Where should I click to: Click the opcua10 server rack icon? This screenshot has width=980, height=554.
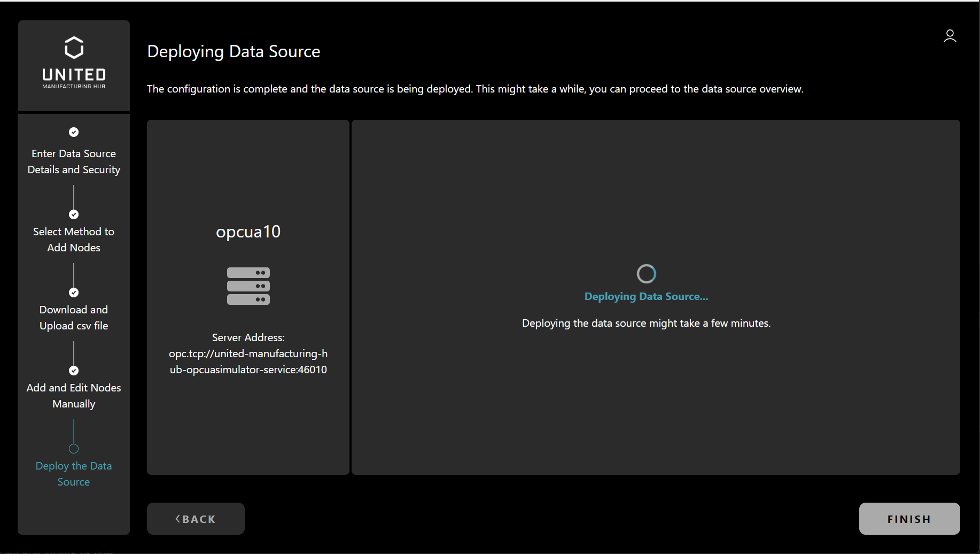248,286
